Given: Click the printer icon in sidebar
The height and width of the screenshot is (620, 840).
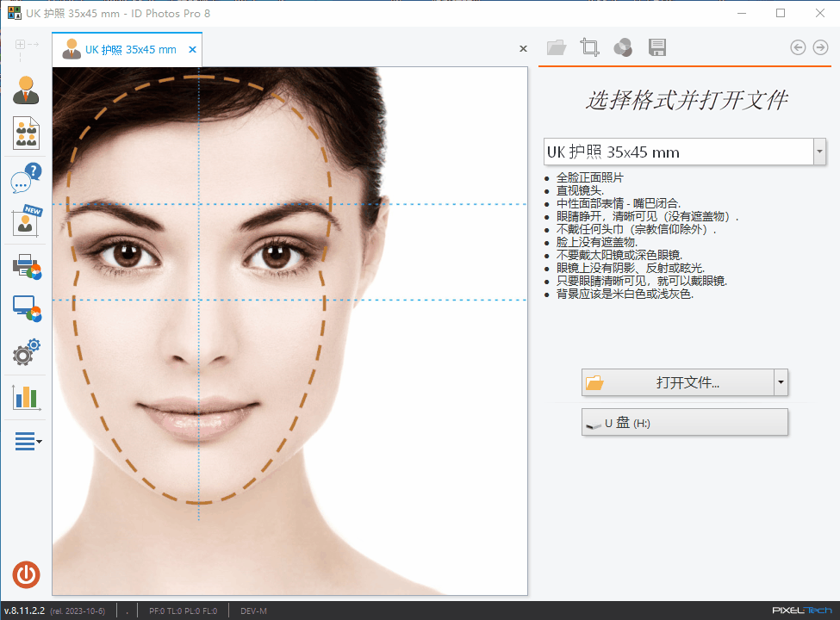Looking at the screenshot, I should tap(26, 266).
